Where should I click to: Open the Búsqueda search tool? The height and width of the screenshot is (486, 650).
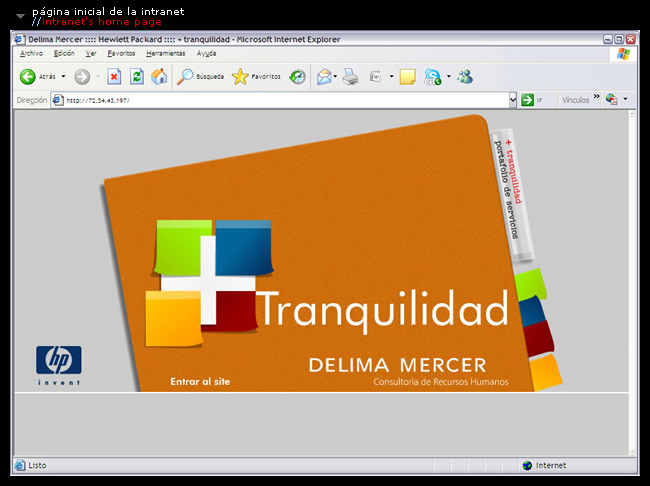200,76
